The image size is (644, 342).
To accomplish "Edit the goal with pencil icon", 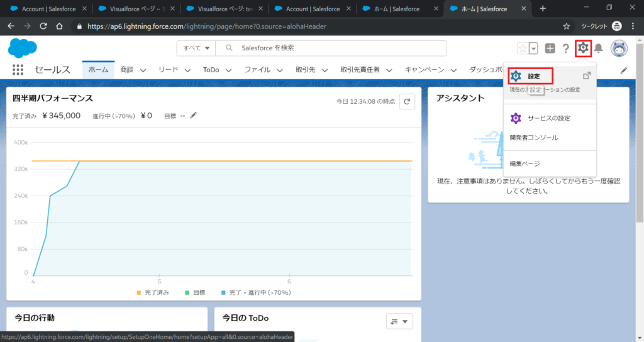I will [193, 115].
